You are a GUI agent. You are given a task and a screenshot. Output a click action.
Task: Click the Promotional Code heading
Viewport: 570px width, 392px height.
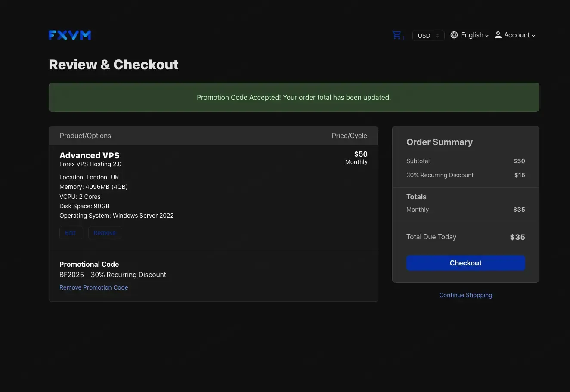89,264
